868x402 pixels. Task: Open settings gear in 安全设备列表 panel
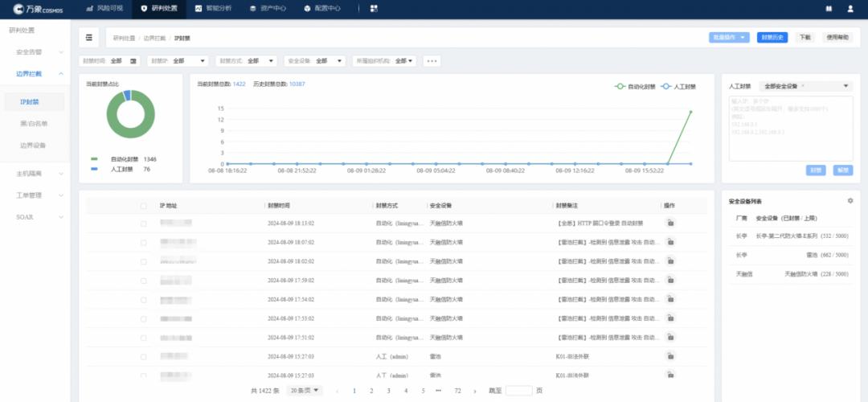tap(850, 200)
